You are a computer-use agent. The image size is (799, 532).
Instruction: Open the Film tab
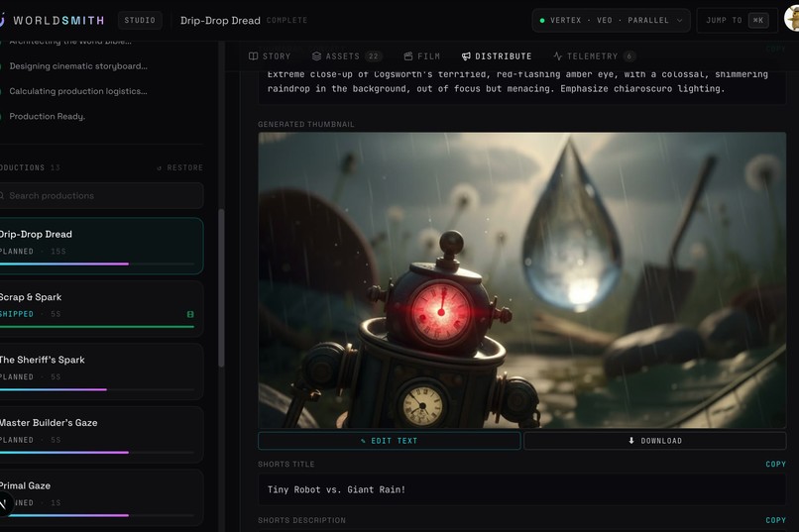pos(421,56)
